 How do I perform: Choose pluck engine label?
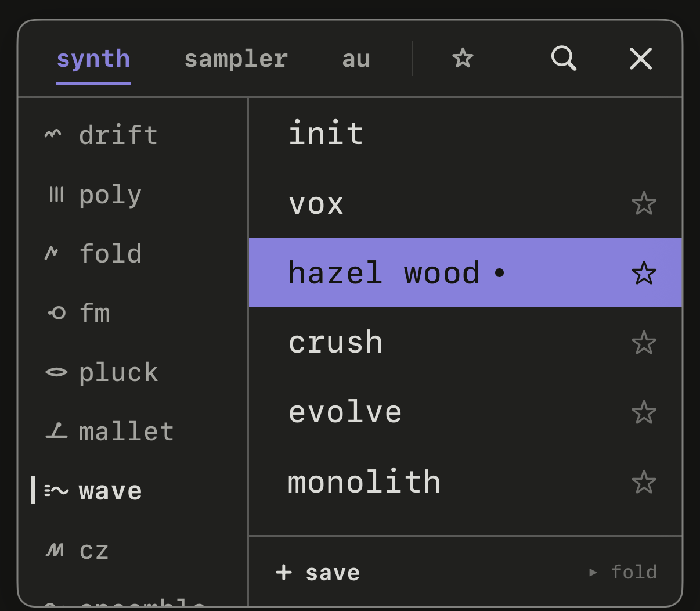[x=118, y=373]
